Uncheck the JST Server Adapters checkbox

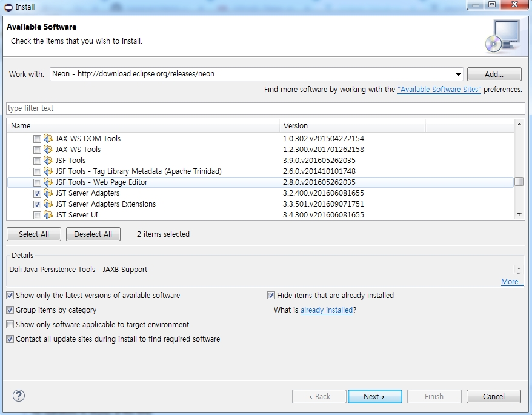(x=37, y=193)
